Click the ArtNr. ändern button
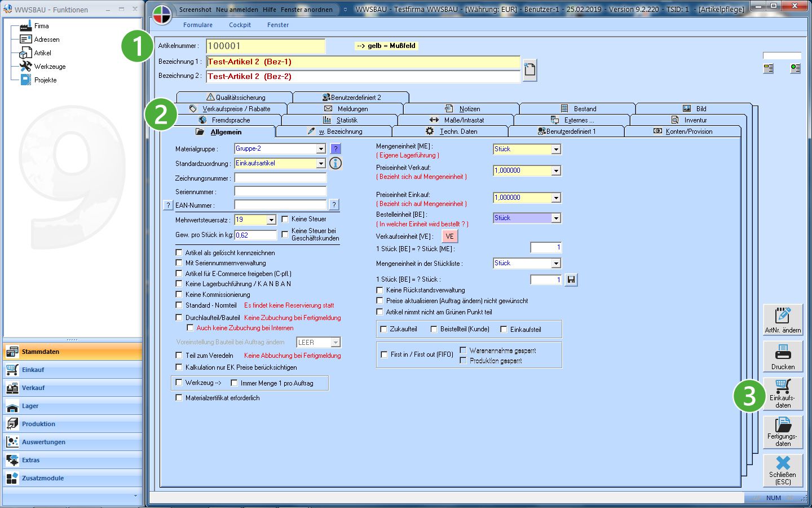Screen dimensions: 812x508 click(x=783, y=320)
